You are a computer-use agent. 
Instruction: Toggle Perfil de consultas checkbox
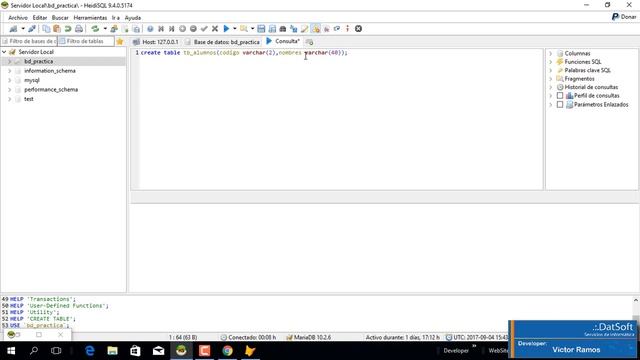pyautogui.click(x=560, y=96)
